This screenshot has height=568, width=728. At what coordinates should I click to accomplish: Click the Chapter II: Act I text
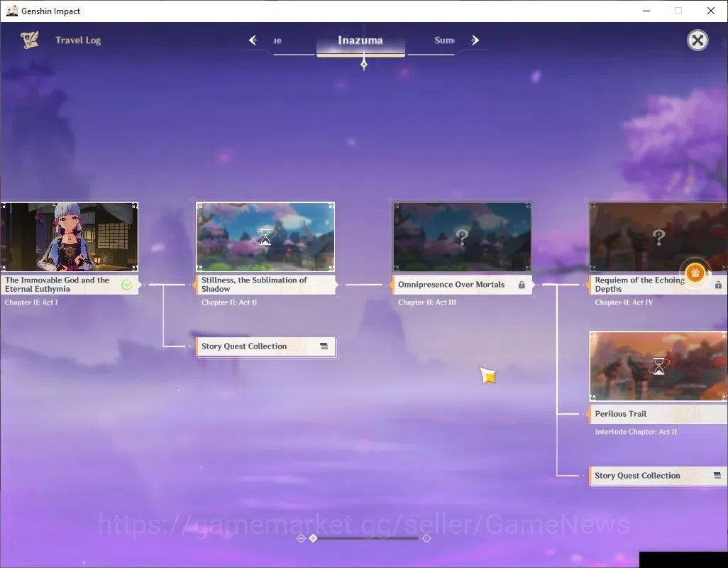click(x=31, y=302)
